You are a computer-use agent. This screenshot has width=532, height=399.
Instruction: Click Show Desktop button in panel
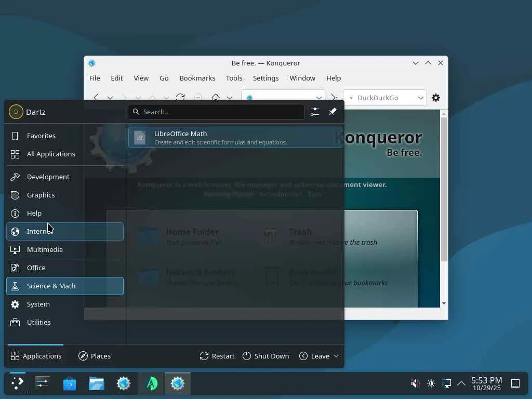click(515, 383)
